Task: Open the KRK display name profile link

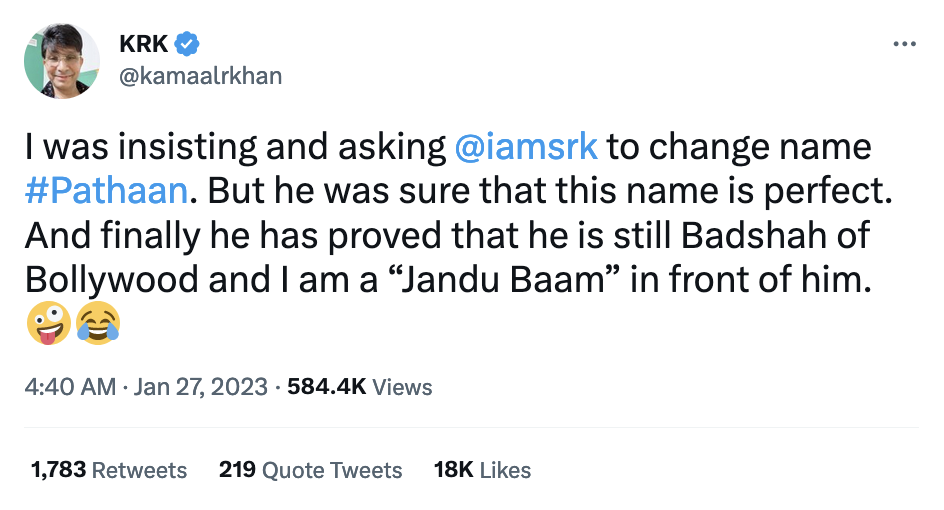Action: click(x=143, y=44)
